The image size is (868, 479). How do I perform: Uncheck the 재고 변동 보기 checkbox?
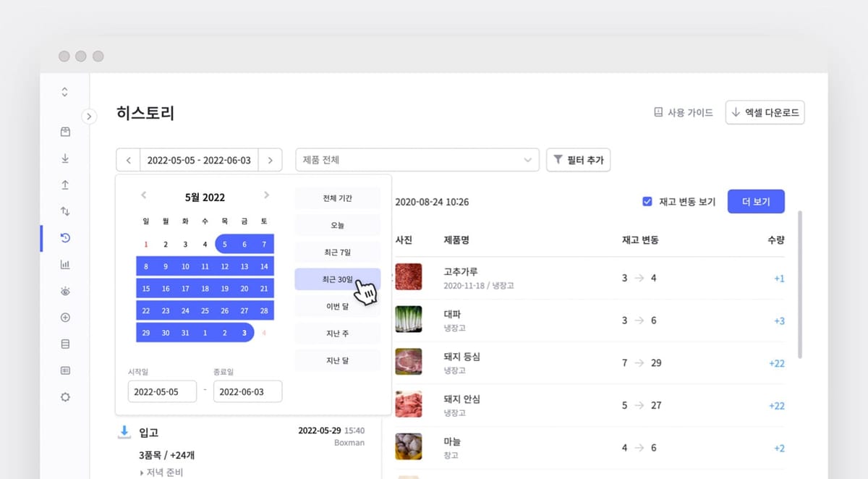pyautogui.click(x=647, y=201)
